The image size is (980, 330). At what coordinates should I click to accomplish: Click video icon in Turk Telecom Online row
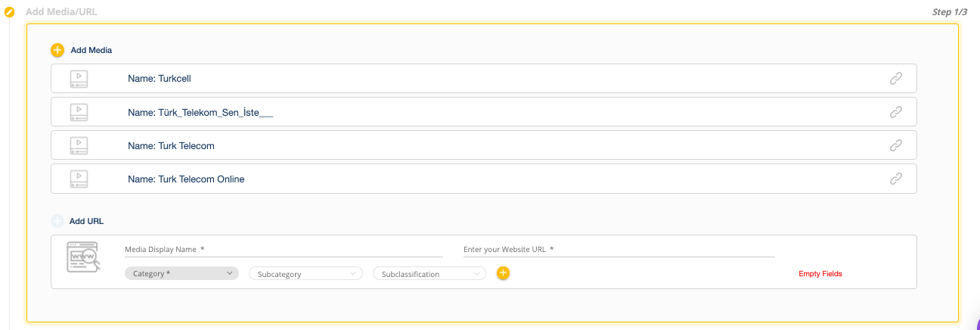(79, 179)
